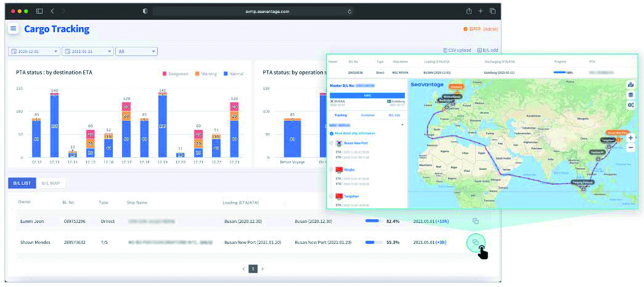Select page 1 in pagination

[253, 269]
